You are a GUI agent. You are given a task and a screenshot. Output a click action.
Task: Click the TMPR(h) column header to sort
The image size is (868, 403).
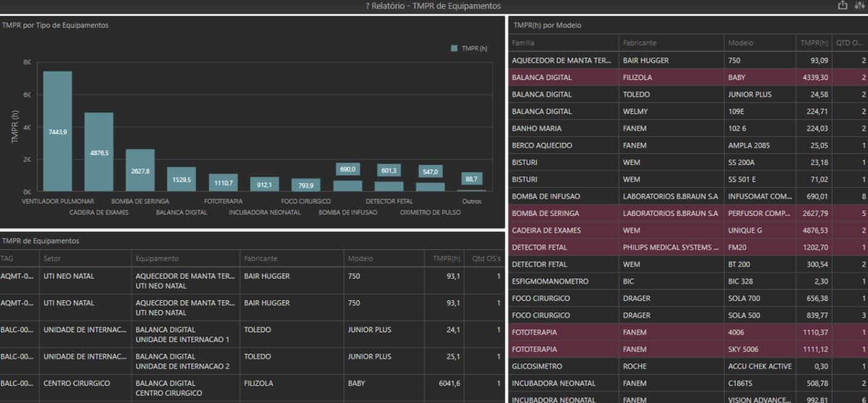(812, 42)
